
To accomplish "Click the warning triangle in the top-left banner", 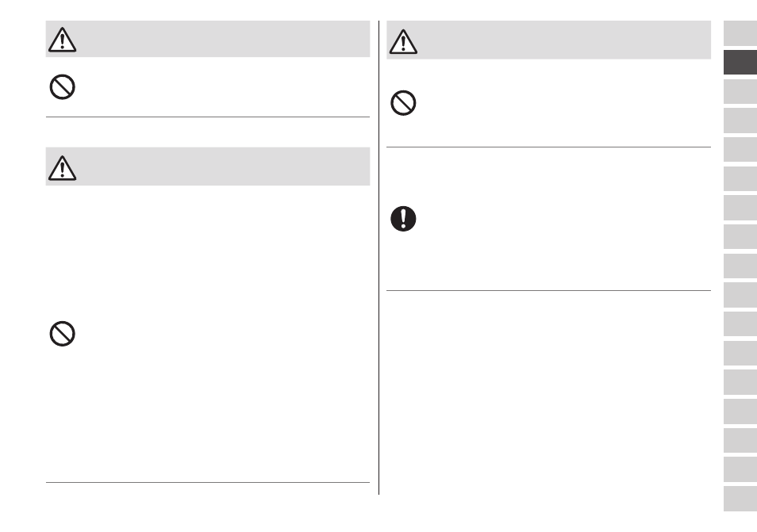I will click(62, 40).
